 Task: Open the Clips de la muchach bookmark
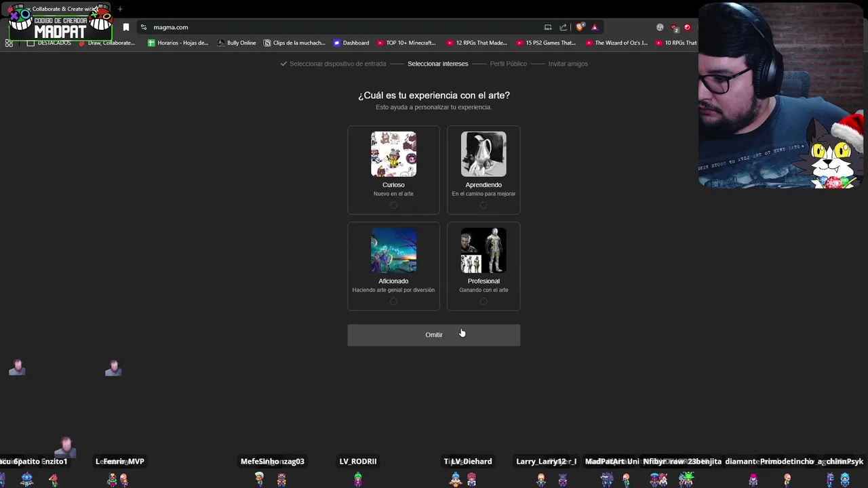point(294,43)
